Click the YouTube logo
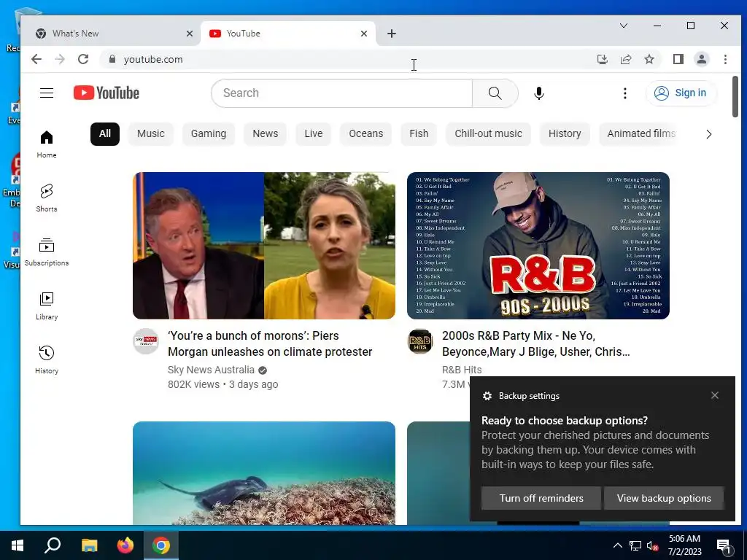 pyautogui.click(x=107, y=93)
